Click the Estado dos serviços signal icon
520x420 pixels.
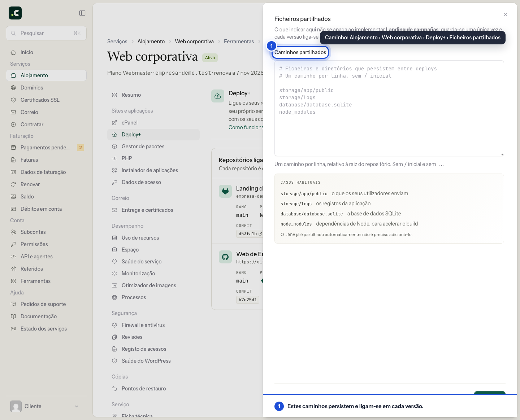click(13, 329)
